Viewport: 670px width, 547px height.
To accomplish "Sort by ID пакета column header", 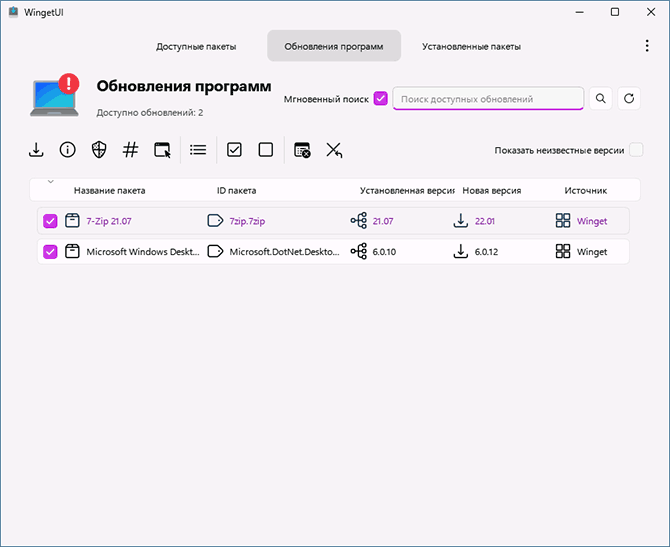I will [236, 191].
